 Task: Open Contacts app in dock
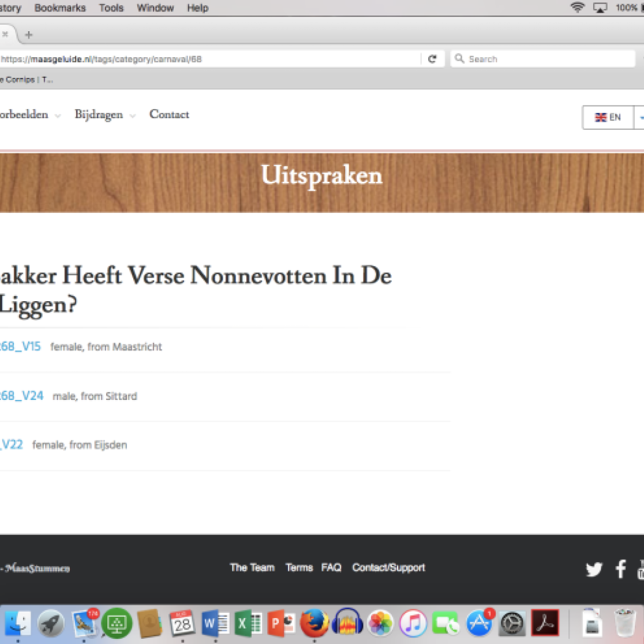(x=149, y=623)
